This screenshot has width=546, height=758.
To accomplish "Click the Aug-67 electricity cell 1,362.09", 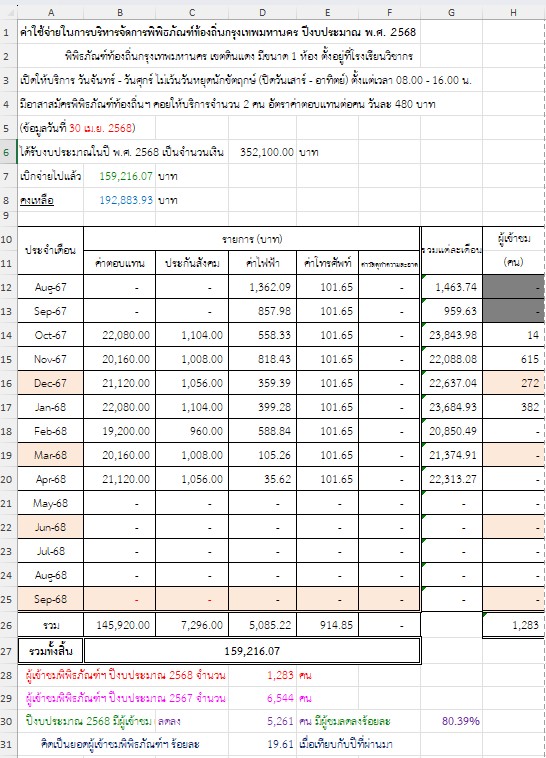I will tap(262, 287).
